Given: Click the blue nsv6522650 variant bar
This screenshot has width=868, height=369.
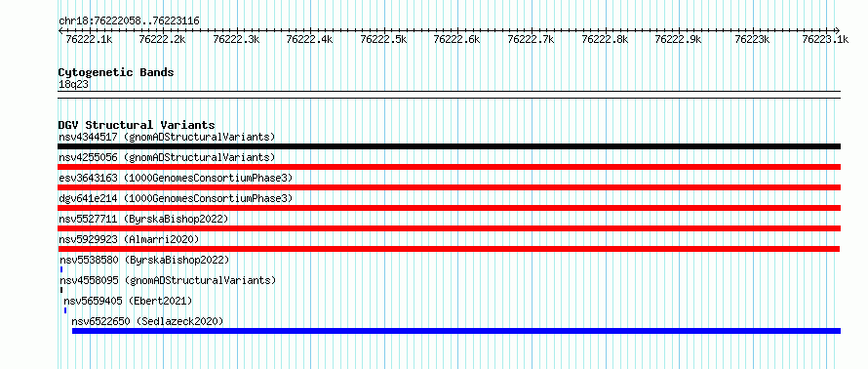Looking at the screenshot, I should pyautogui.click(x=456, y=331).
